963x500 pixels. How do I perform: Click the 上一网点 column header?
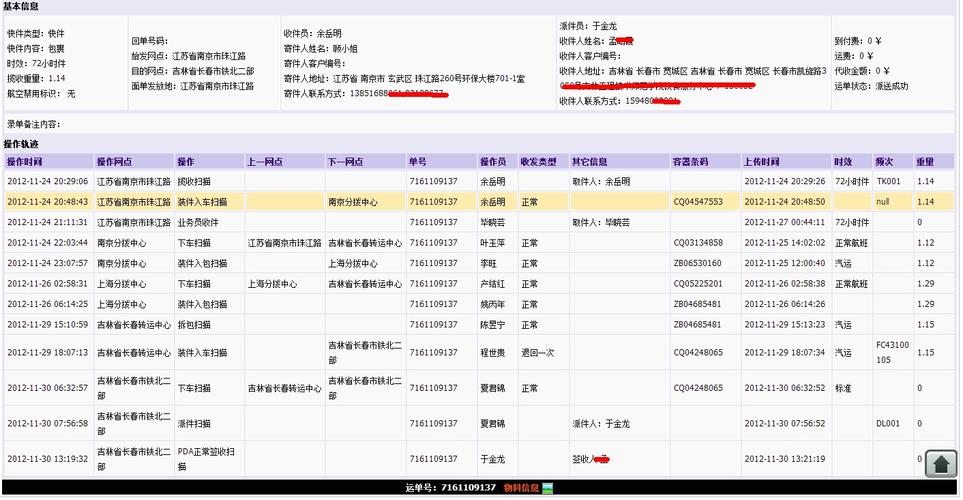pyautogui.click(x=265, y=162)
